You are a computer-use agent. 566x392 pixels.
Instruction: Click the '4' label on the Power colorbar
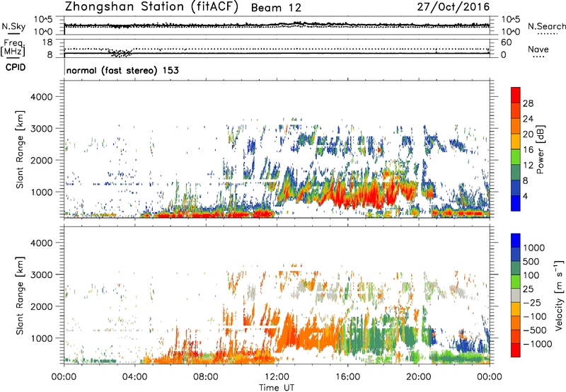526,197
